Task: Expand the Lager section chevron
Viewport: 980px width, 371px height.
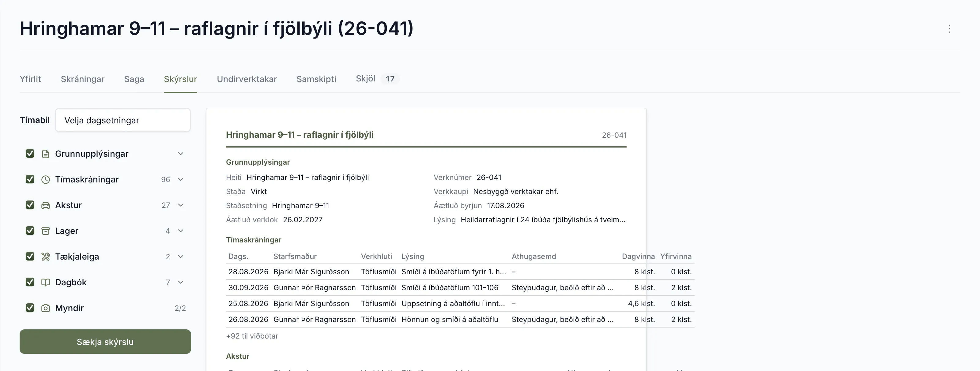Action: pyautogui.click(x=181, y=231)
